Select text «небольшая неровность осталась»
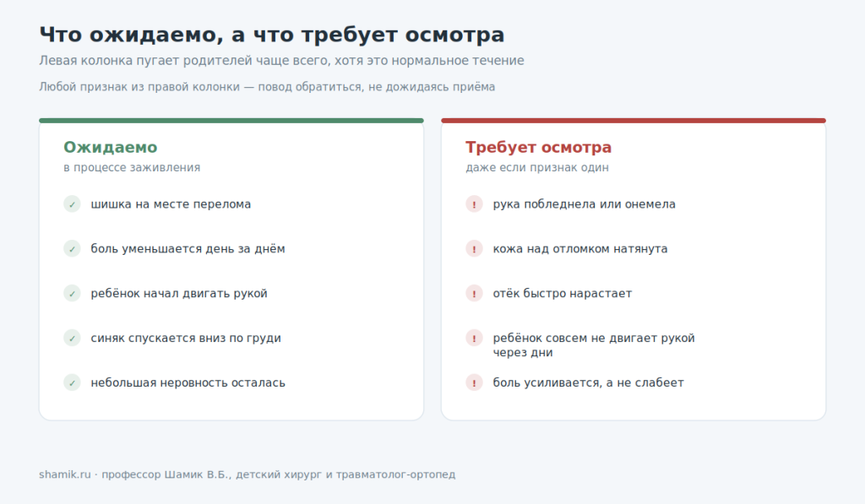The height and width of the screenshot is (504, 865). coord(188,382)
